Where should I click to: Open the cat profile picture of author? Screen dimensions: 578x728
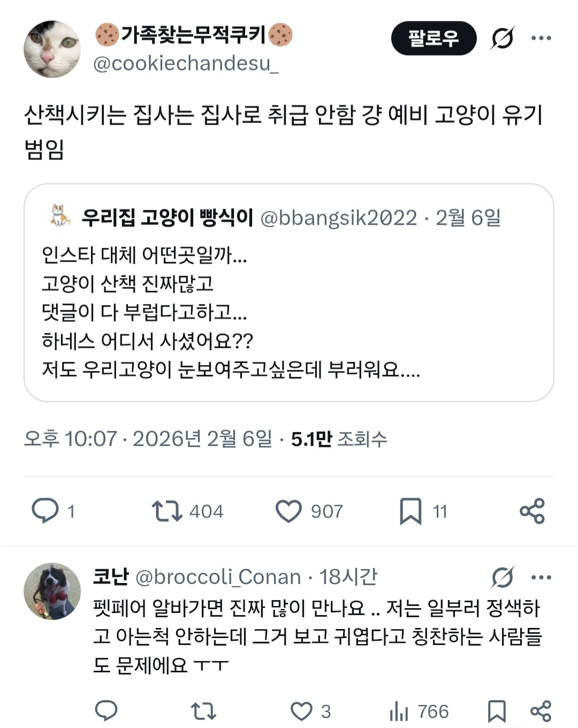[x=52, y=49]
